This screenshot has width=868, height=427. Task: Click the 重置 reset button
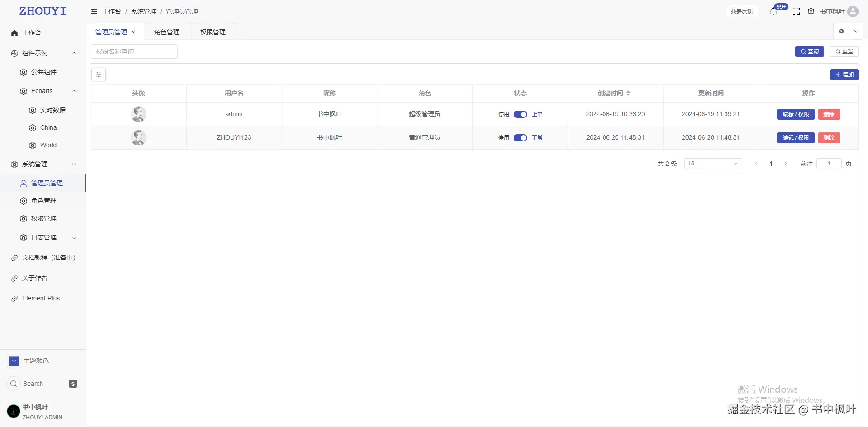coord(844,52)
